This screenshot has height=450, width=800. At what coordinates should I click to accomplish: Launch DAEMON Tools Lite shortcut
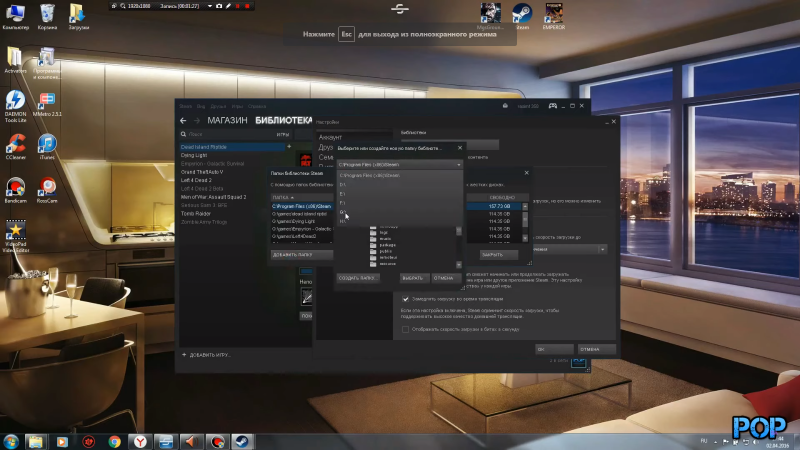[x=15, y=106]
